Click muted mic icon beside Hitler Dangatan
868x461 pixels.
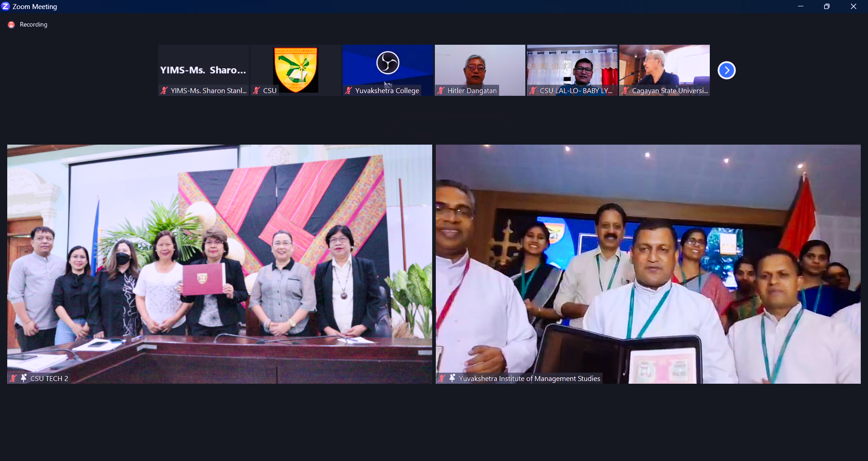coord(441,90)
